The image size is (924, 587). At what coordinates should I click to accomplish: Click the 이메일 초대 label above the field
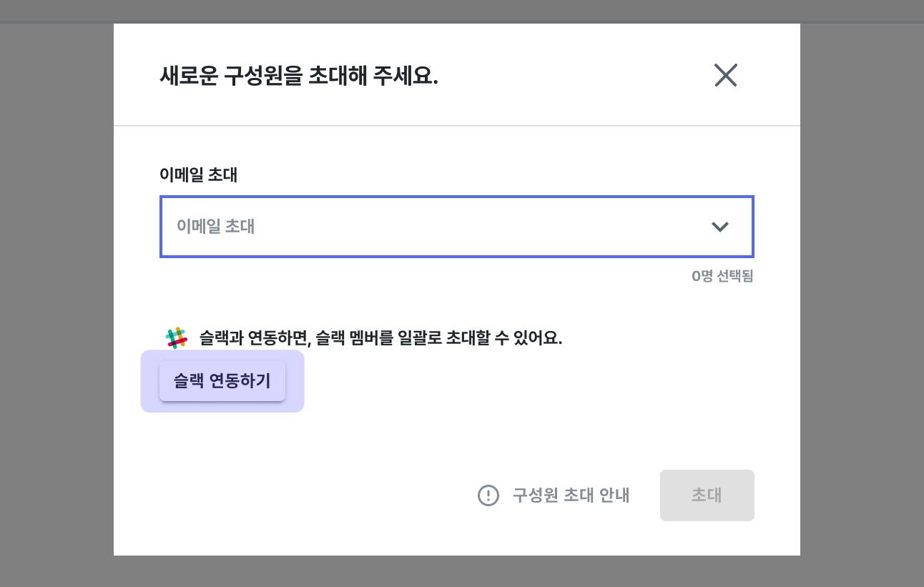(198, 175)
